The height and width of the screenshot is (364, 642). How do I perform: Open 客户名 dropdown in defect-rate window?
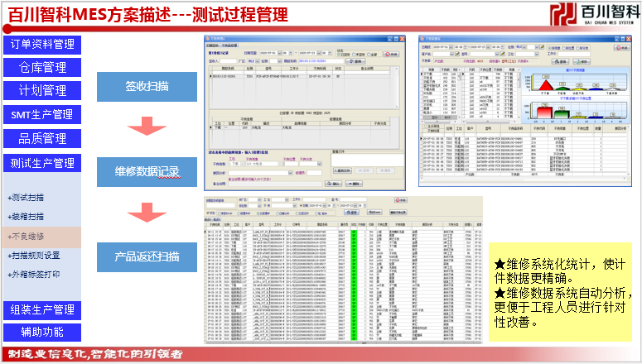[x=451, y=54]
